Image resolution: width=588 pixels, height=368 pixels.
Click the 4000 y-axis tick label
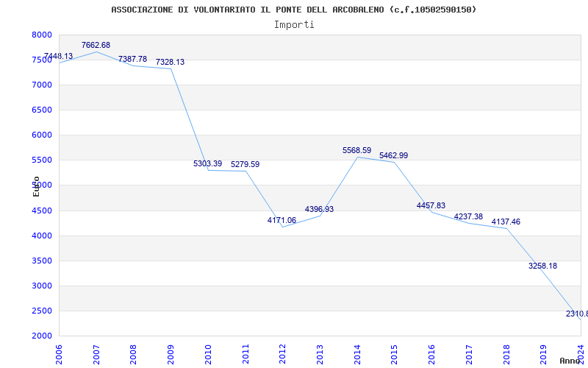point(43,236)
